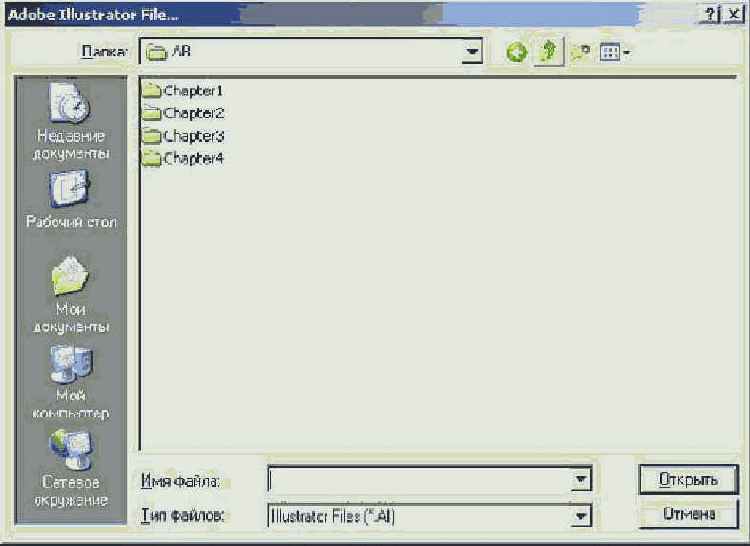Screen dimensions: 750x546
Task: Open My Documents (Мои документы) location
Action: pos(71,295)
